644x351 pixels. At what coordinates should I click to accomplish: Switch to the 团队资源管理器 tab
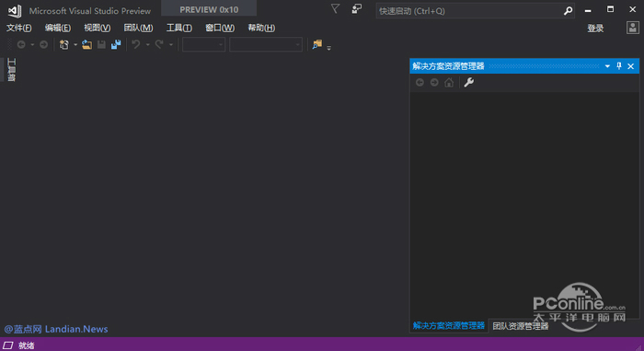(x=521, y=326)
